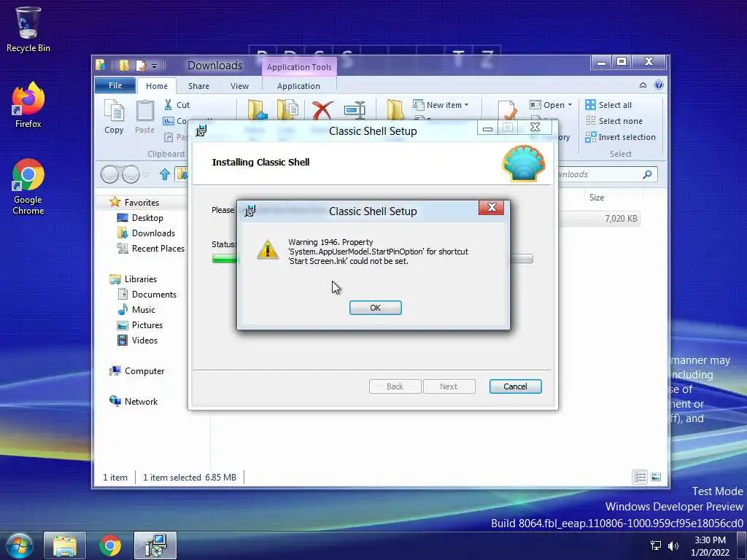Viewport: 747px width, 560px height.
Task: Open Application ribbon tab
Action: click(298, 86)
